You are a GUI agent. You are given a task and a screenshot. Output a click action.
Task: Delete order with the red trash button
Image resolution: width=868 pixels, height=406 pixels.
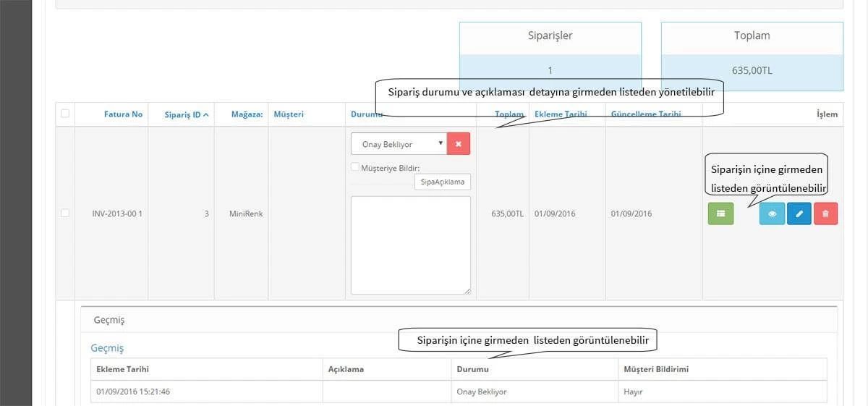click(x=826, y=213)
